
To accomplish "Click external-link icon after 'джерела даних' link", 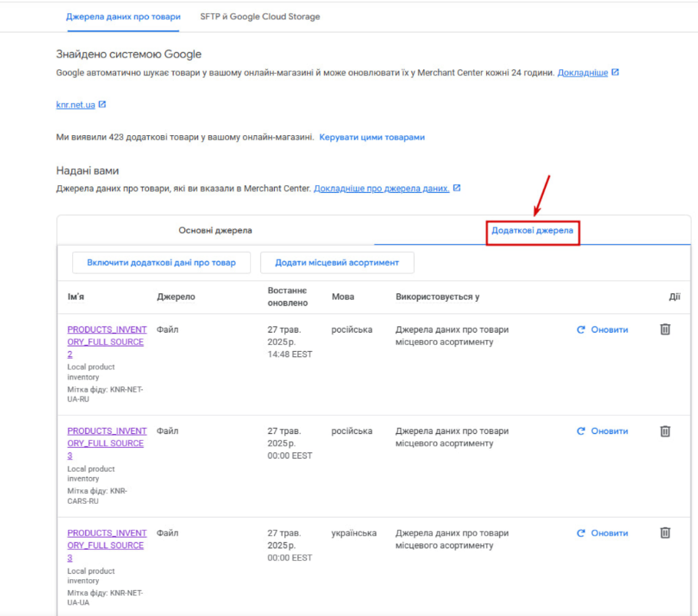I will coord(457,188).
